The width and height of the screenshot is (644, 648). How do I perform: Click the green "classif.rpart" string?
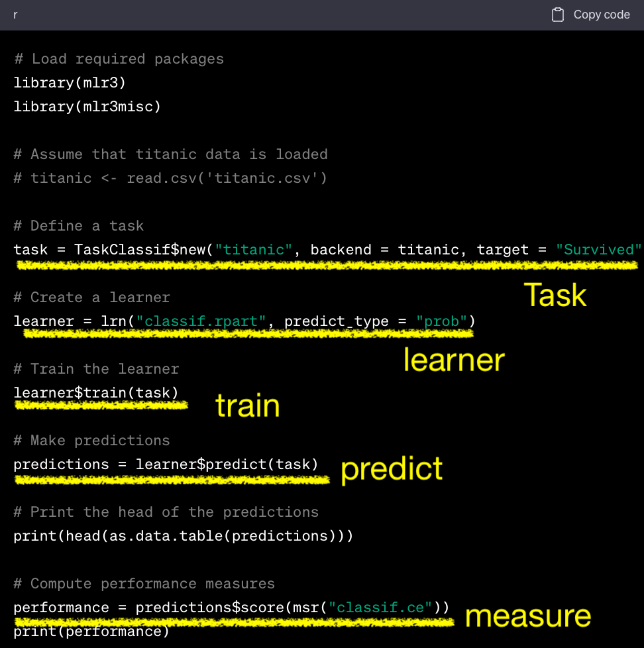point(206,321)
